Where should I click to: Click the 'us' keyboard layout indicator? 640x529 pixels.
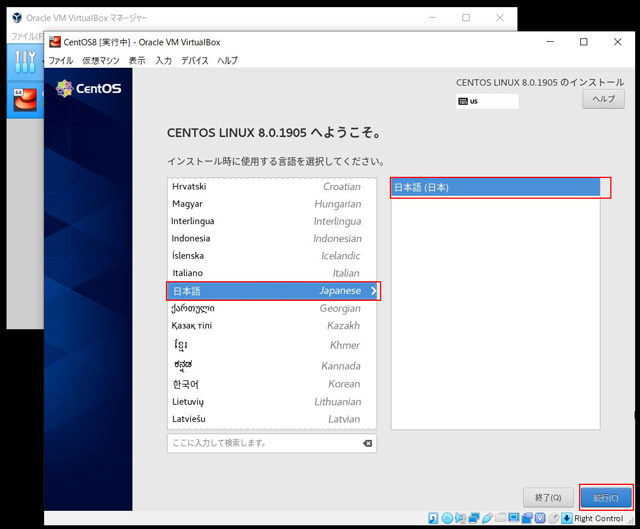[487, 101]
